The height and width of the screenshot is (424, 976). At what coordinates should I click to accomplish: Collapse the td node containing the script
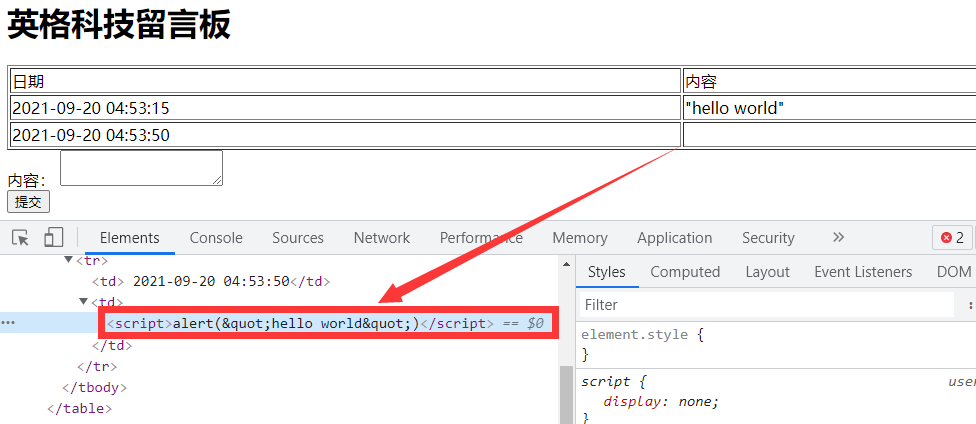[83, 301]
